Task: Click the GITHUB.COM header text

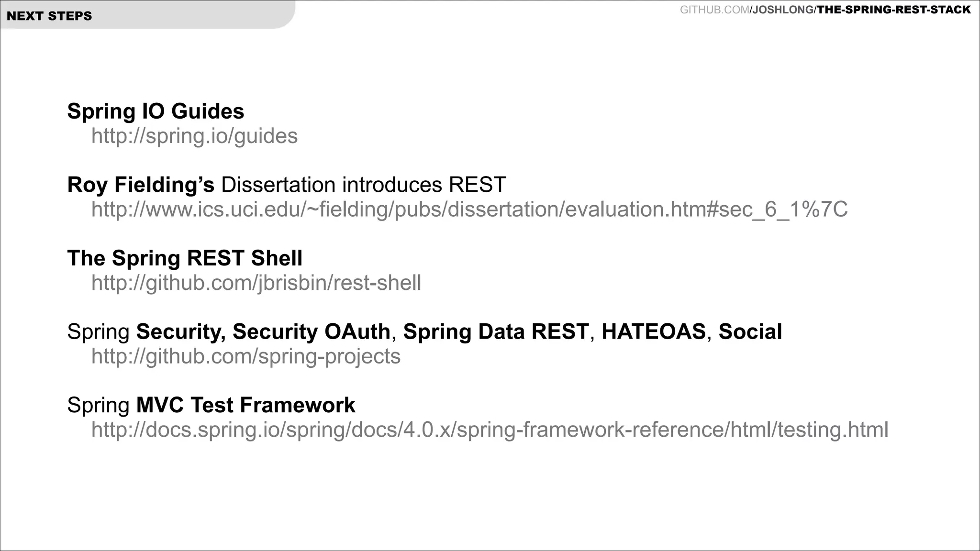Action: [714, 10]
